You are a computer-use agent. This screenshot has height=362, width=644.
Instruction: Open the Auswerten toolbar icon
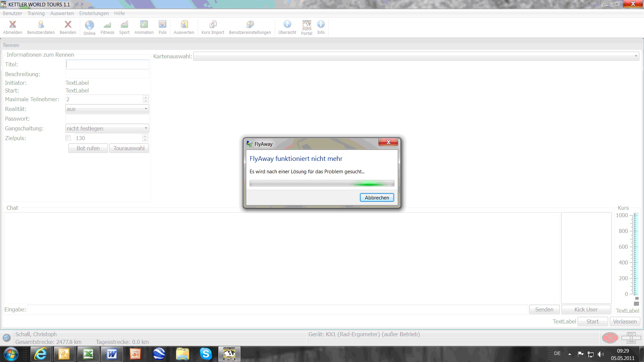coord(184,27)
